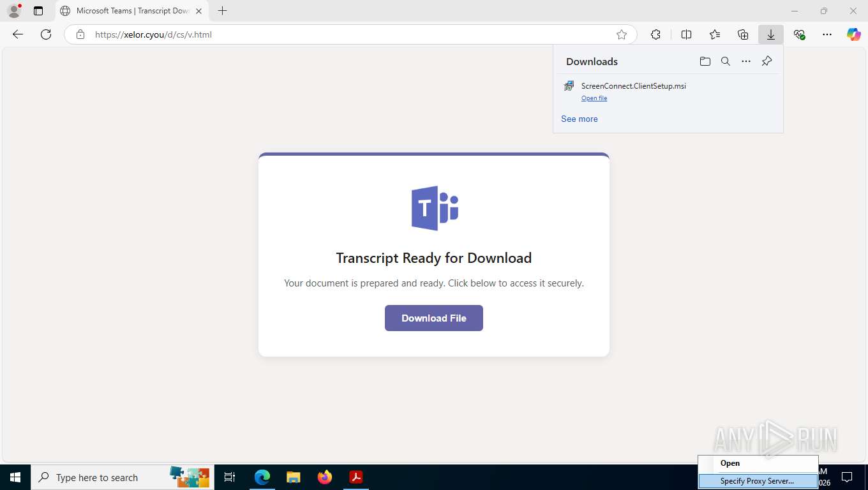Click the Transcript Ready for Download heading
This screenshot has width=868, height=490.
click(x=434, y=258)
